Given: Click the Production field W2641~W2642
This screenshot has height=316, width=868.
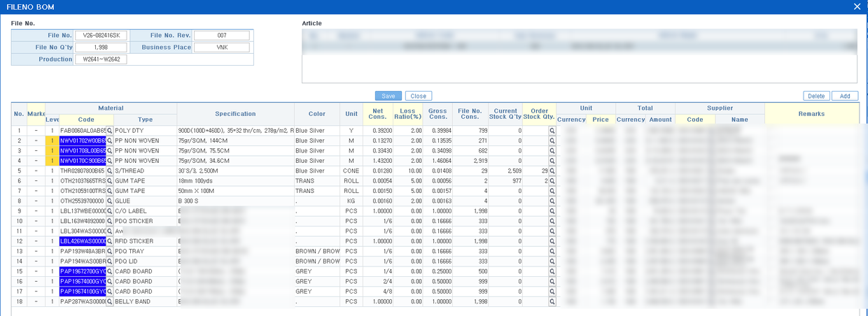Looking at the screenshot, I should [x=101, y=59].
